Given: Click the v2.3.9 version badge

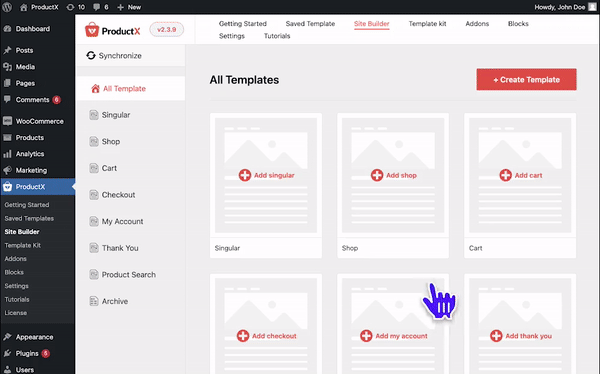Looking at the screenshot, I should point(166,29).
